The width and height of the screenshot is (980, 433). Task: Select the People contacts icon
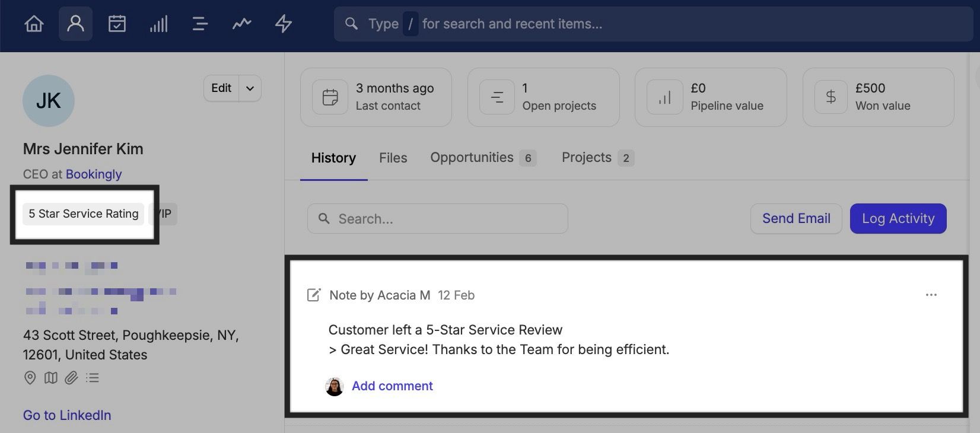click(x=75, y=24)
